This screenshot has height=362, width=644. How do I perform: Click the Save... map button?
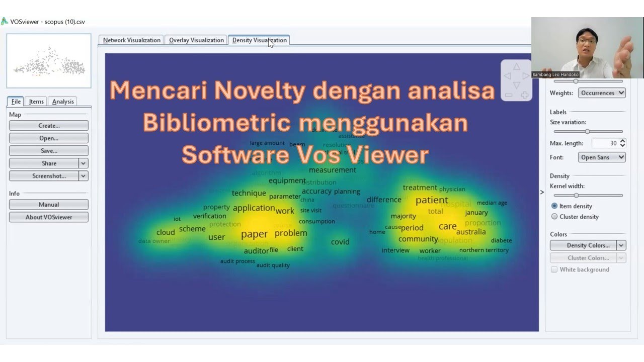pyautogui.click(x=49, y=151)
